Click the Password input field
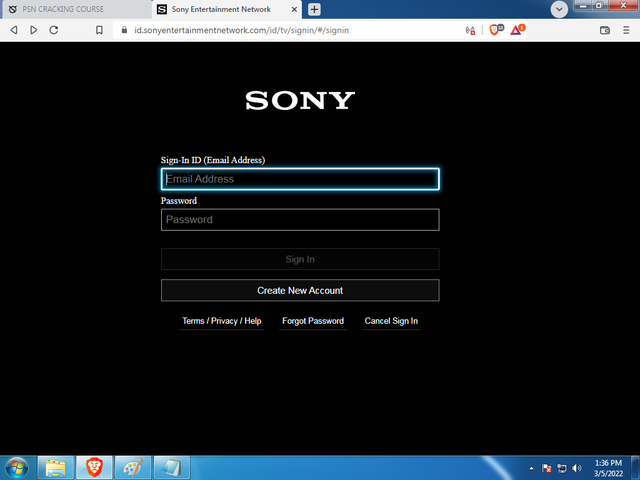 tap(300, 220)
